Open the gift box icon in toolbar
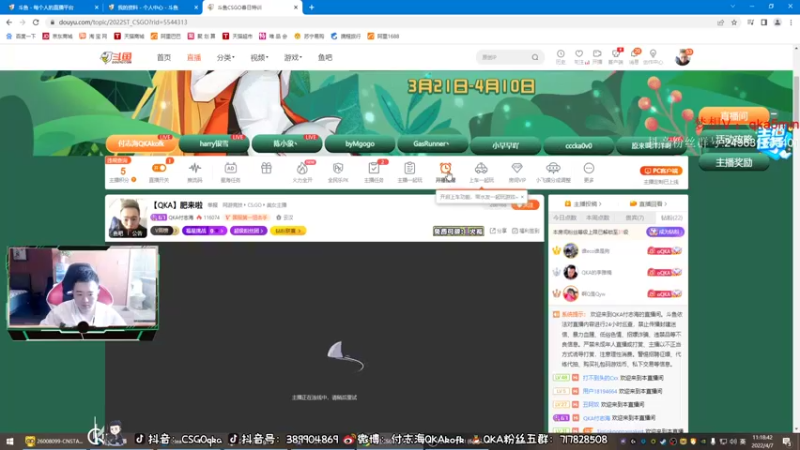800x450 pixels. click(x=266, y=168)
